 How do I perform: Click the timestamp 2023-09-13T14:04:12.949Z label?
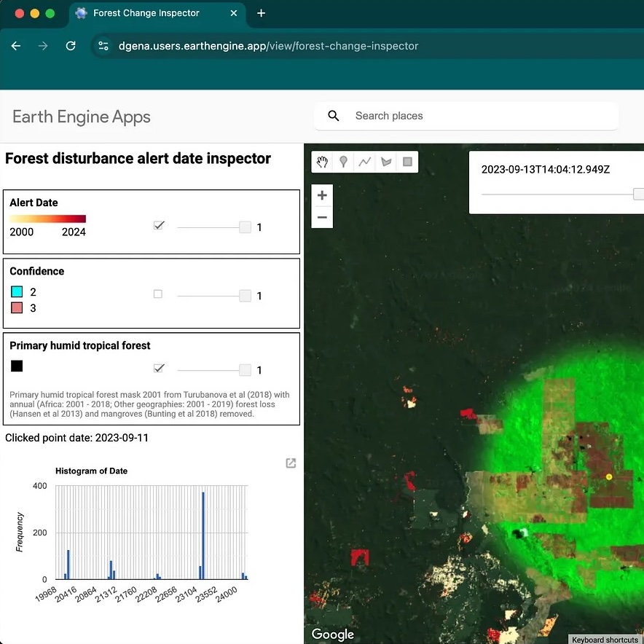click(546, 169)
